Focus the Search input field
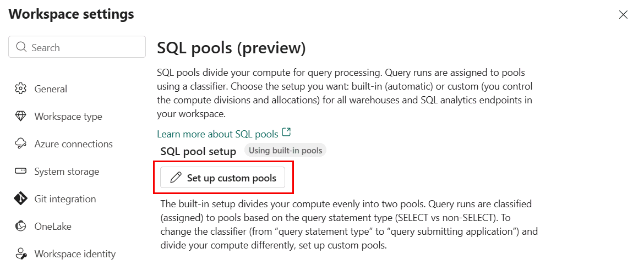Screen dimensions: 644x265 click(77, 47)
